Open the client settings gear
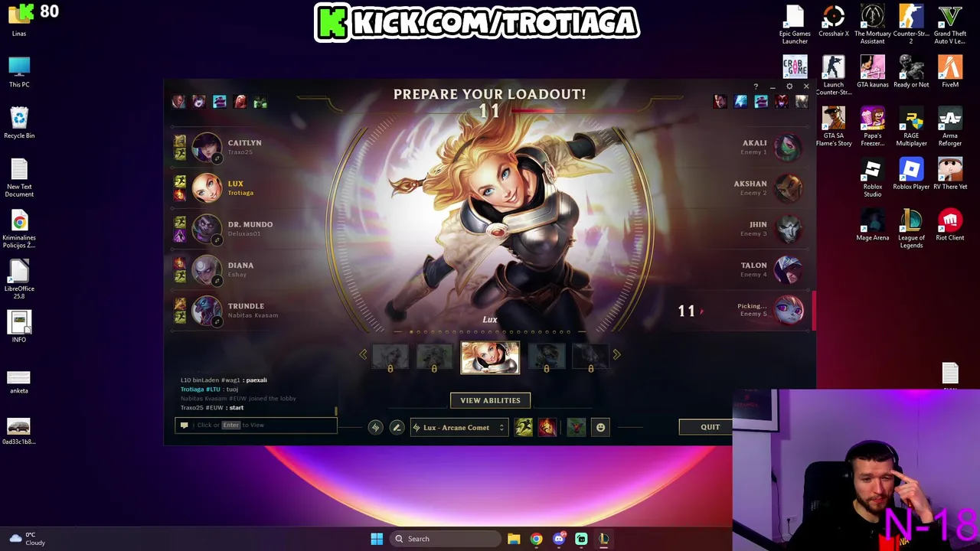The image size is (980, 551). [x=789, y=86]
